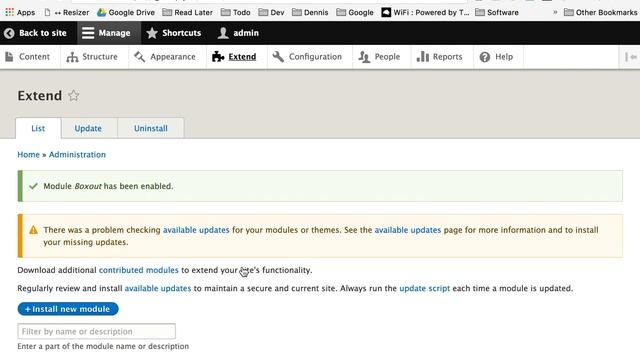
Task: Open the WiFi Powered by T... bookmark
Action: click(425, 12)
